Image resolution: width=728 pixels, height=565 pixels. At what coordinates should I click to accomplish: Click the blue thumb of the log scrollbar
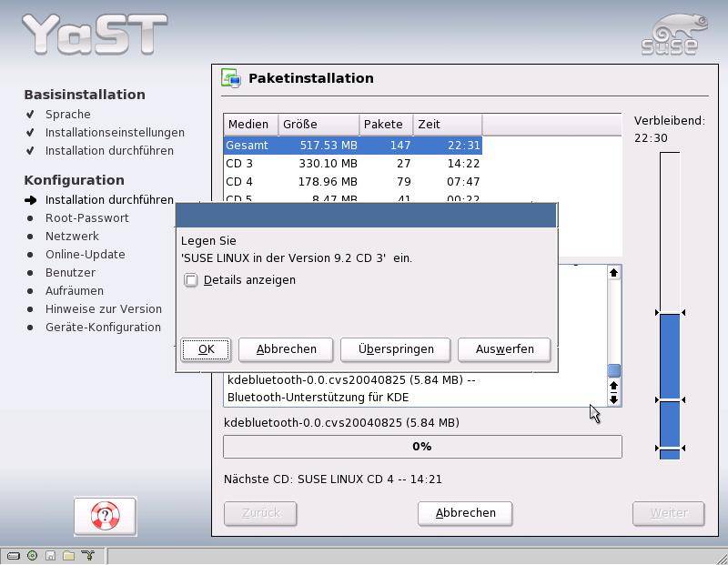[613, 370]
